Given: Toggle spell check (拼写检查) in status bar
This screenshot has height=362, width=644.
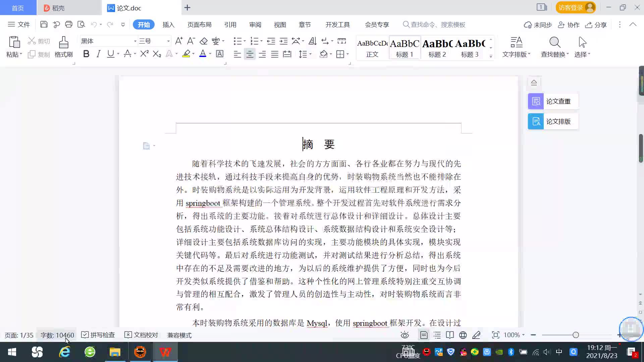Looking at the screenshot, I should pyautogui.click(x=98, y=335).
